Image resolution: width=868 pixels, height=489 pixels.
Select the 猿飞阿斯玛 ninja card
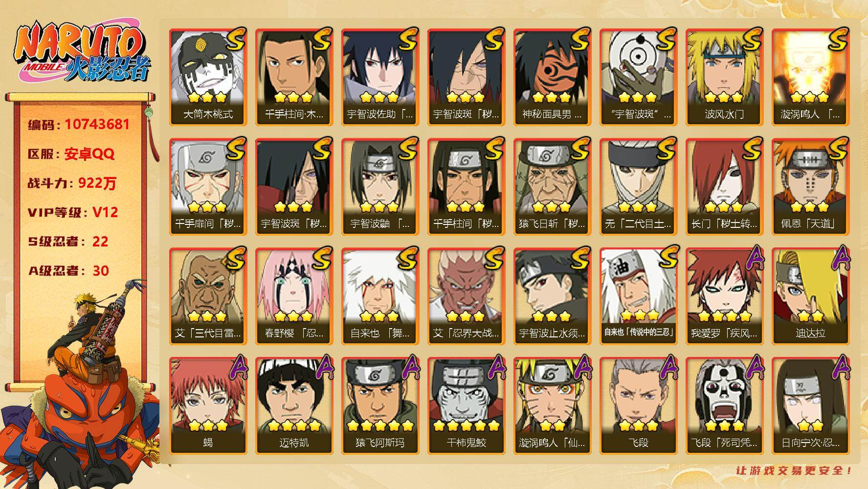pos(380,406)
